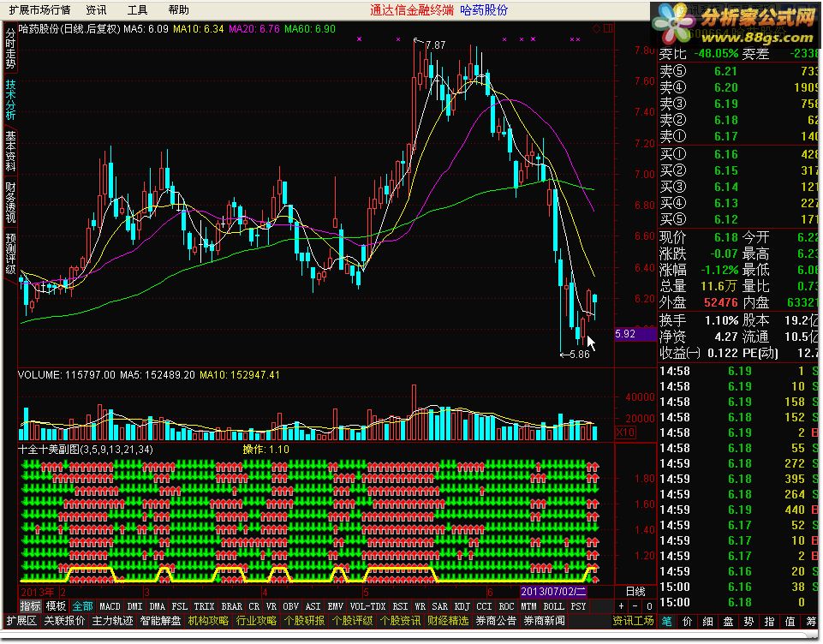Choose the CCI indicator

(x=484, y=606)
